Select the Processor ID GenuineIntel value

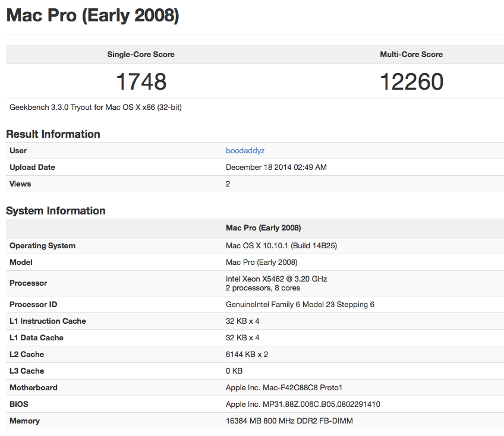300,305
